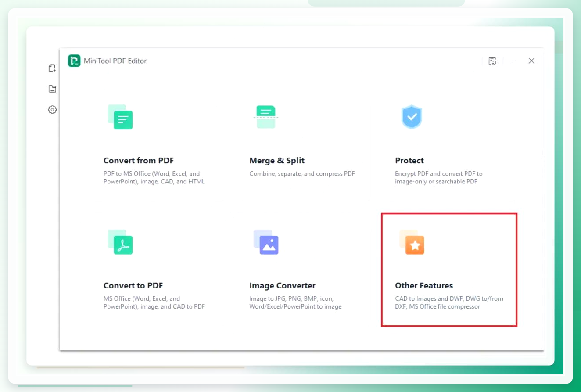Click the Merge & Split icon
Screen dimensions: 581x392
point(266,117)
